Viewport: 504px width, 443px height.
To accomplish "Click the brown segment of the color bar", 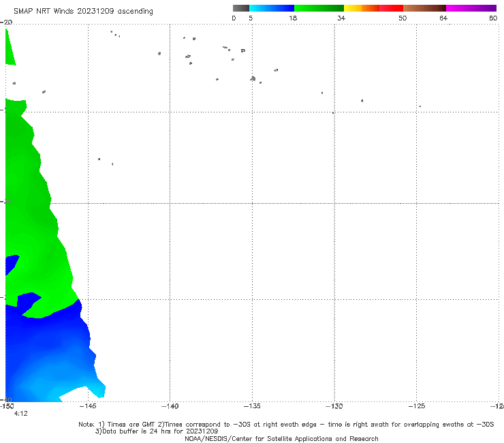I will tap(424, 8).
